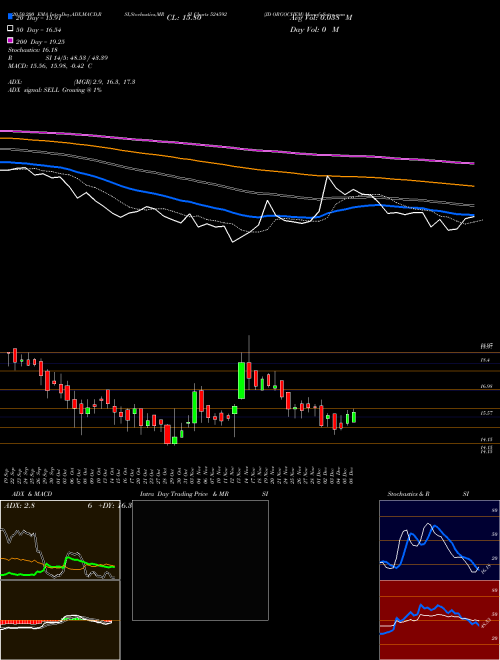
Task: Click the tall green candle near 14 Nov
Action: coord(242,381)
